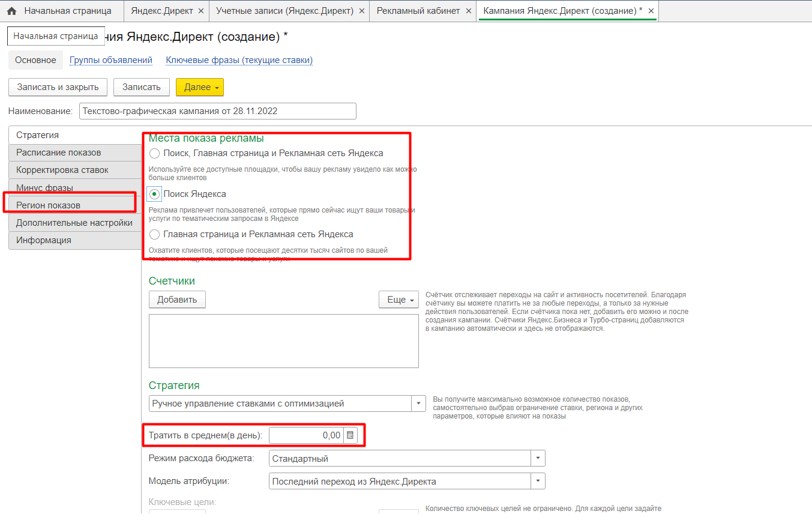Viewport: 812px width, 517px height.
Task: Expand the Стратегия strategy dropdown arrow
Action: 418,404
